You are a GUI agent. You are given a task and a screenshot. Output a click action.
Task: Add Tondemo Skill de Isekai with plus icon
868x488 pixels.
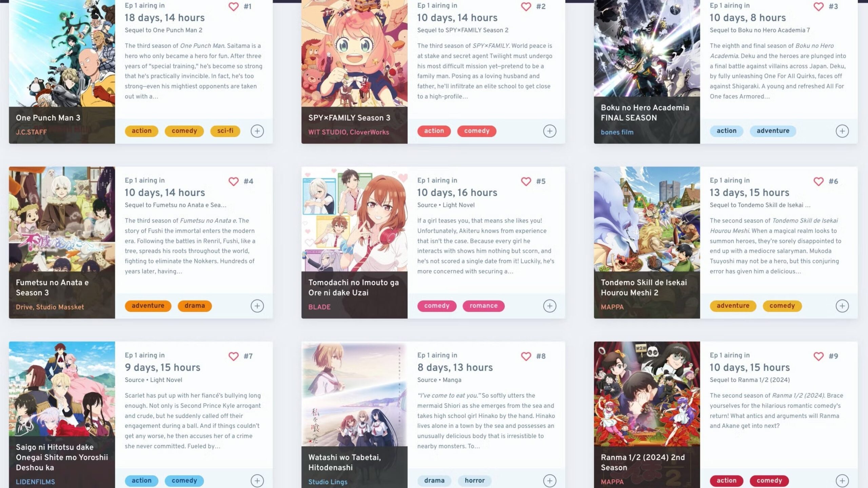842,306
